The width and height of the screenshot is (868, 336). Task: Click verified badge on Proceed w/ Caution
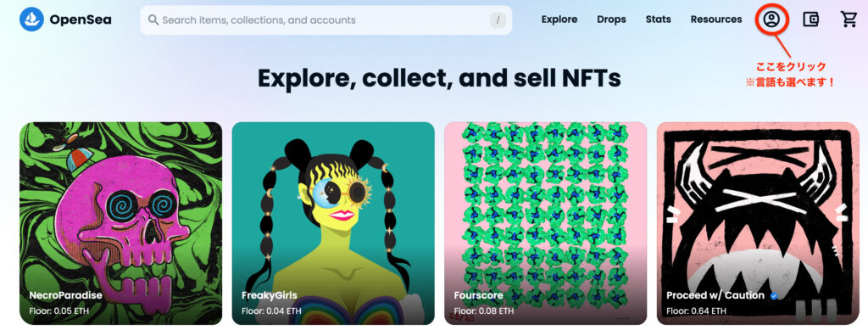[x=774, y=296]
